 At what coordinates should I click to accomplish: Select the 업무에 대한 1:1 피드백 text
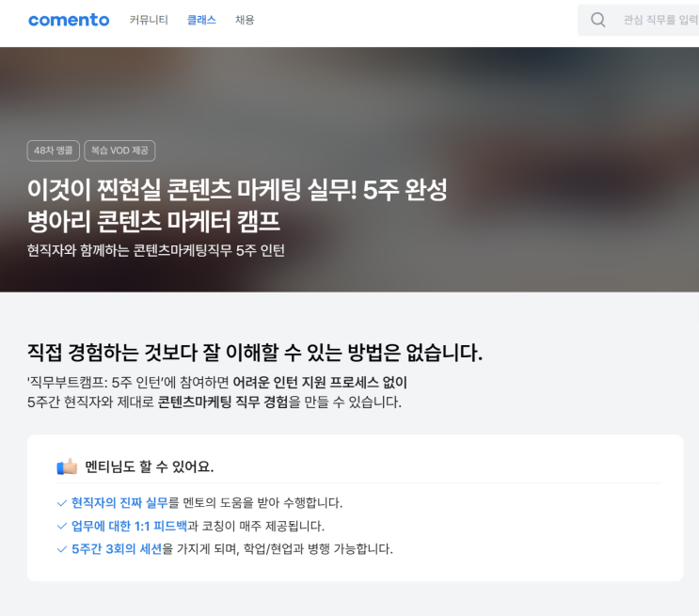[x=129, y=526]
